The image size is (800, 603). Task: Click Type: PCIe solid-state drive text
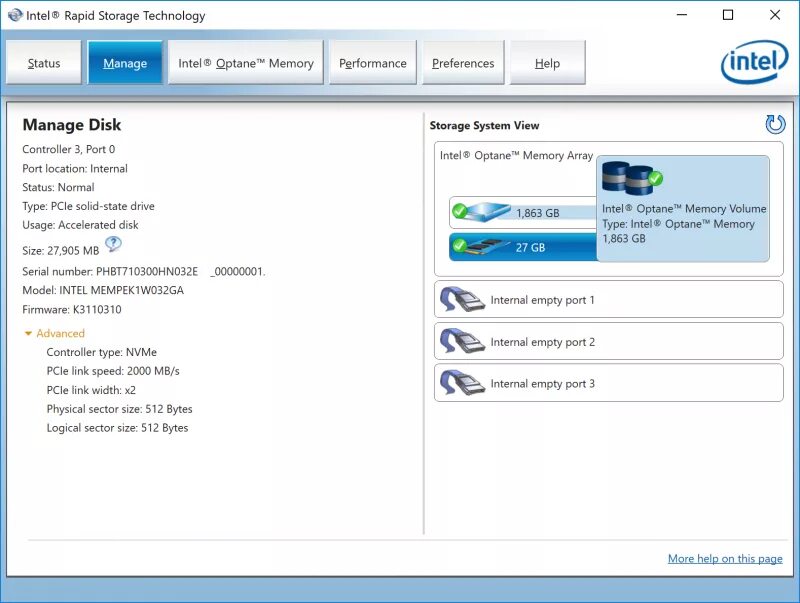(x=88, y=206)
